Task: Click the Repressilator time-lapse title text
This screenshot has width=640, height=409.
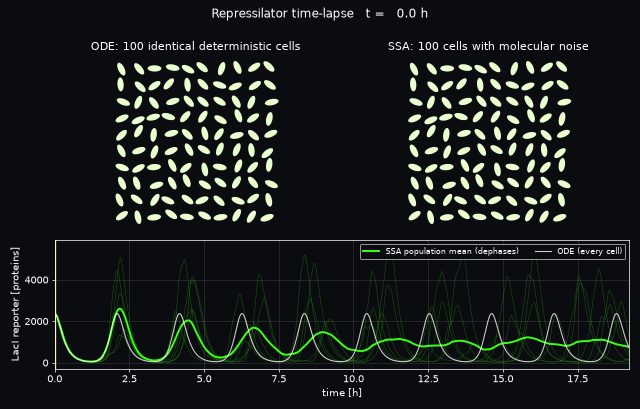Action: 282,13
